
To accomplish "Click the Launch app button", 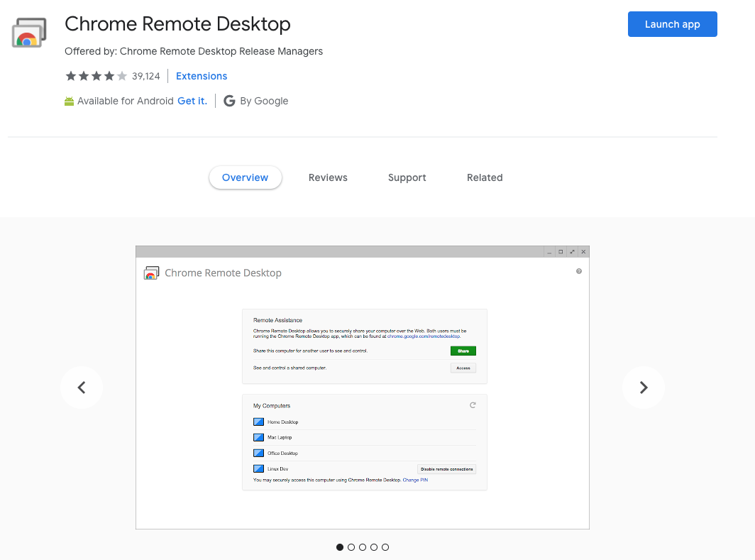I will (672, 24).
